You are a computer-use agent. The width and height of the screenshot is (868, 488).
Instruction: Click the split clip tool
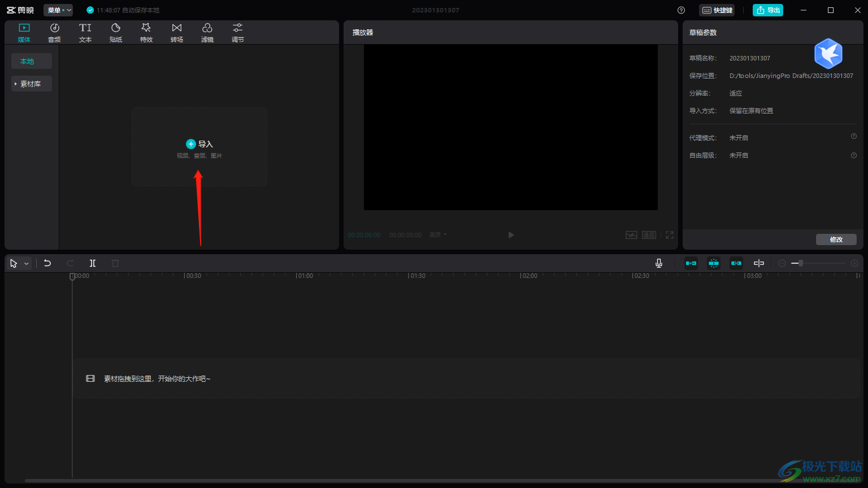tap(93, 263)
